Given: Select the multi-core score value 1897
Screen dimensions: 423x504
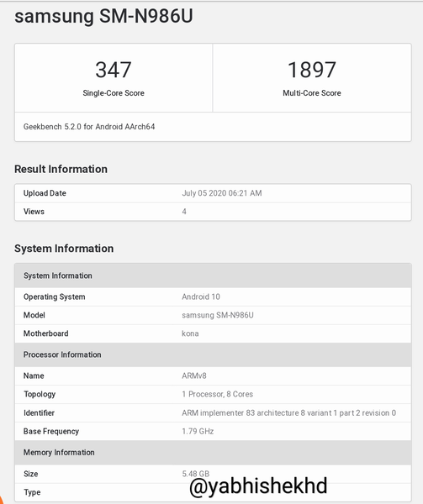Looking at the screenshot, I should pos(312,70).
